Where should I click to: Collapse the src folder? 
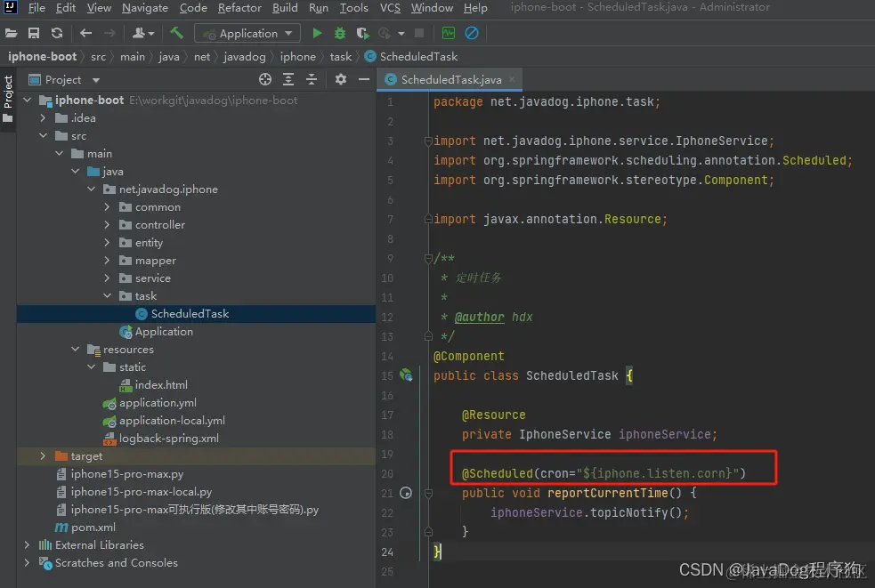coord(43,135)
